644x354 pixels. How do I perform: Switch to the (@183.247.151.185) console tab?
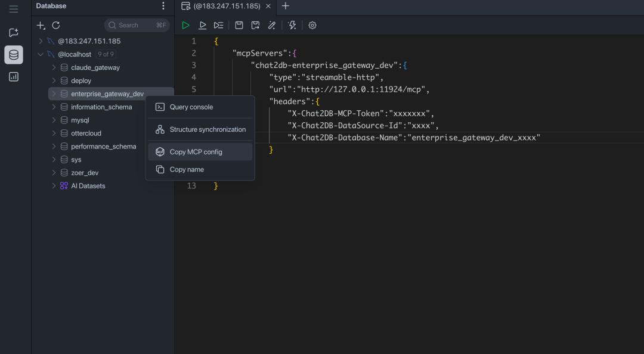tap(227, 6)
